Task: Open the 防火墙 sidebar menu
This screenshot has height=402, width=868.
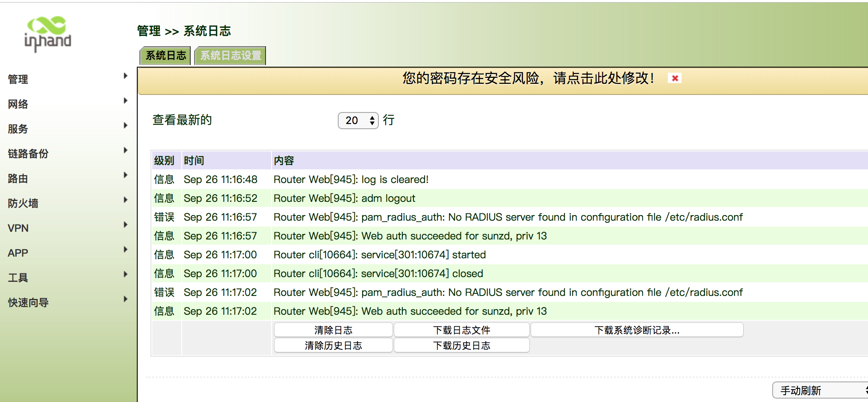Action: (x=23, y=203)
